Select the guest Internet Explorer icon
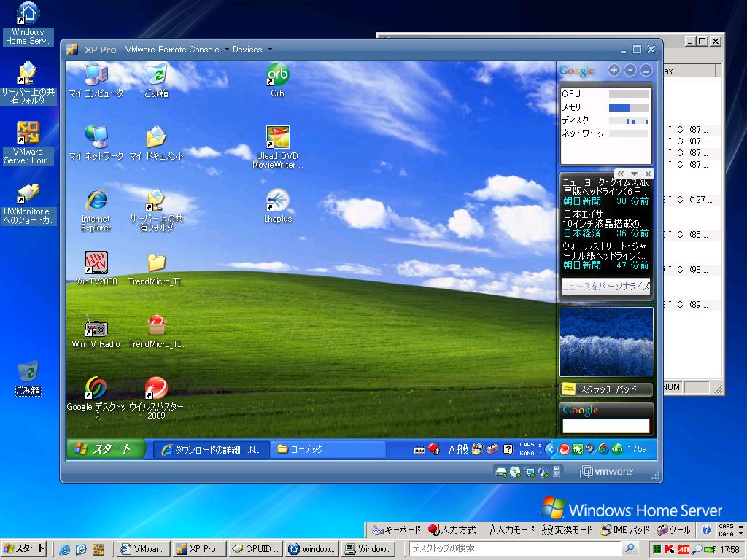 pos(96,210)
